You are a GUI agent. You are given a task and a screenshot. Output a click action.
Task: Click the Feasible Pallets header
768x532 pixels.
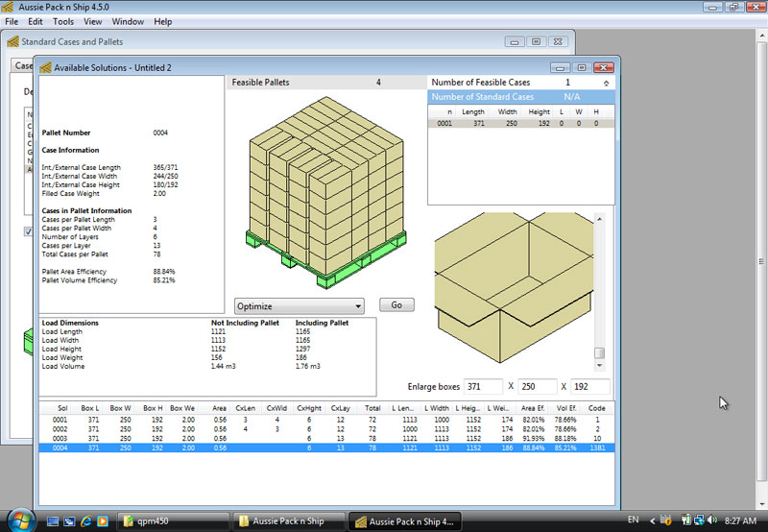[326, 83]
